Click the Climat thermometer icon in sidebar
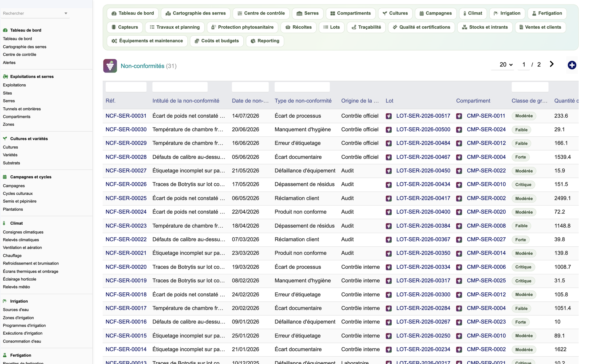589x364 pixels. click(x=4, y=223)
